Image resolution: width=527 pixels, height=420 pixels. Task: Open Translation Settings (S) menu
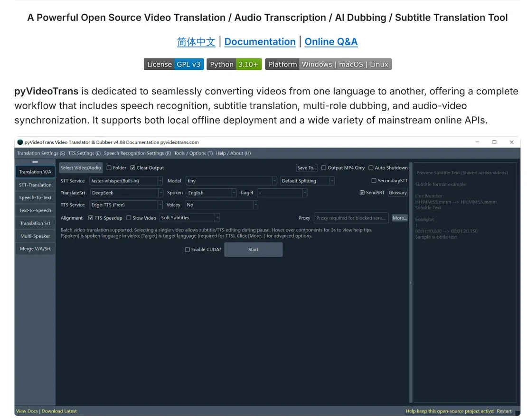[x=41, y=153]
